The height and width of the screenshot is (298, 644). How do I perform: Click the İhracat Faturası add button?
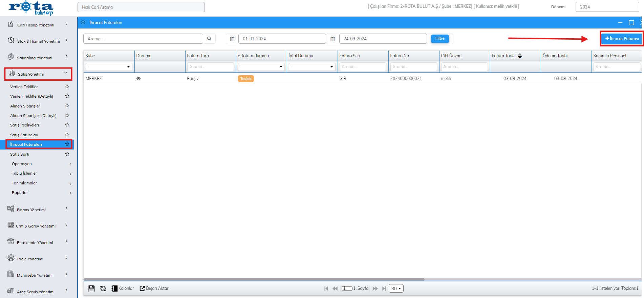tap(622, 39)
